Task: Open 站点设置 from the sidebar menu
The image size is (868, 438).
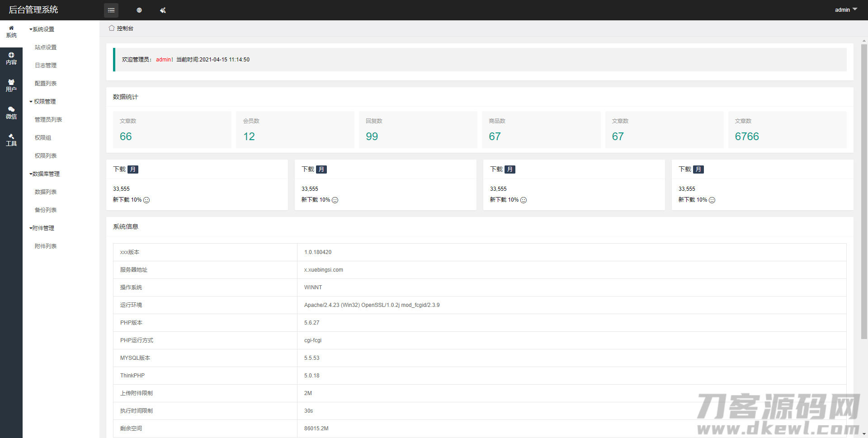Action: (x=45, y=47)
